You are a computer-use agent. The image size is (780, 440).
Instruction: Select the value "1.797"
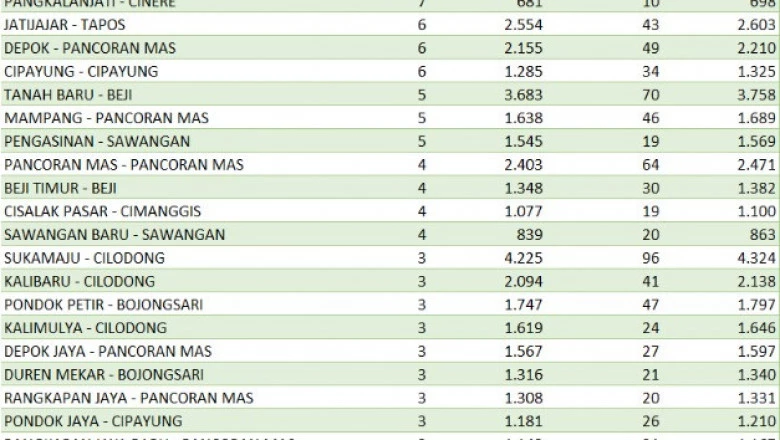757,304
